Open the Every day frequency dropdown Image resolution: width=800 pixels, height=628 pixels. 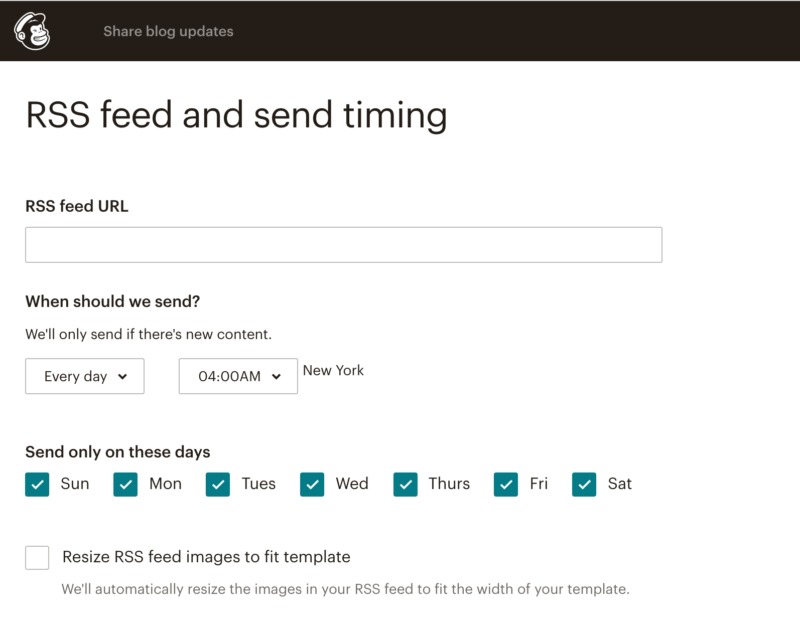coord(84,376)
